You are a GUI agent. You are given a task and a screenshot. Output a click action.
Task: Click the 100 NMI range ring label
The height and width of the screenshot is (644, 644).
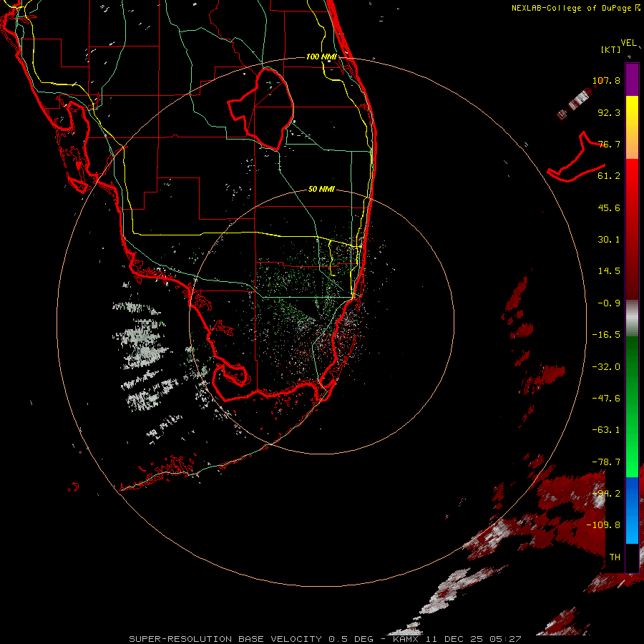[321, 57]
